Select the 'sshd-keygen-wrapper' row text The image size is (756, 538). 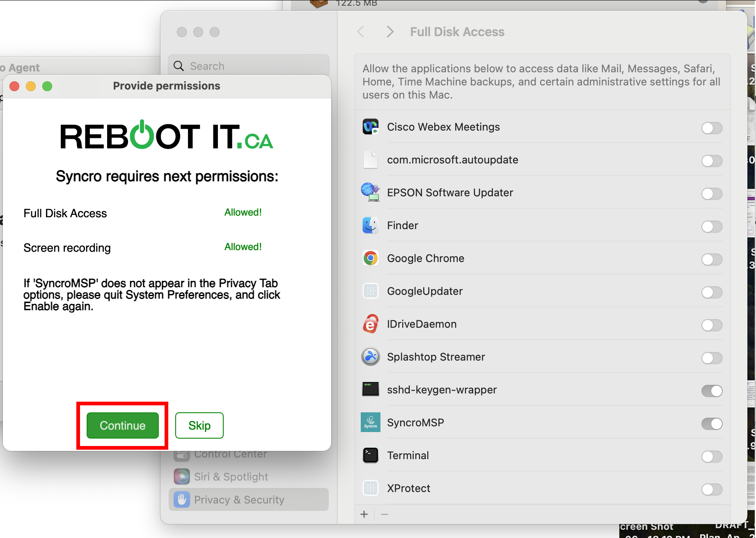coord(442,390)
